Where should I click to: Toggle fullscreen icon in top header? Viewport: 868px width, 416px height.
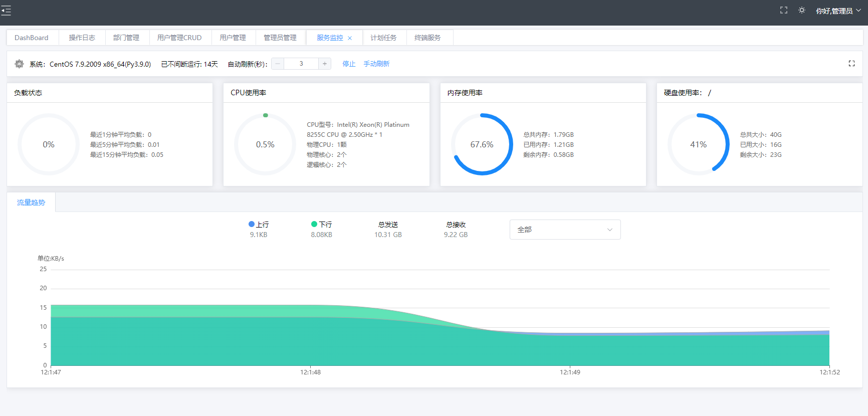point(784,10)
